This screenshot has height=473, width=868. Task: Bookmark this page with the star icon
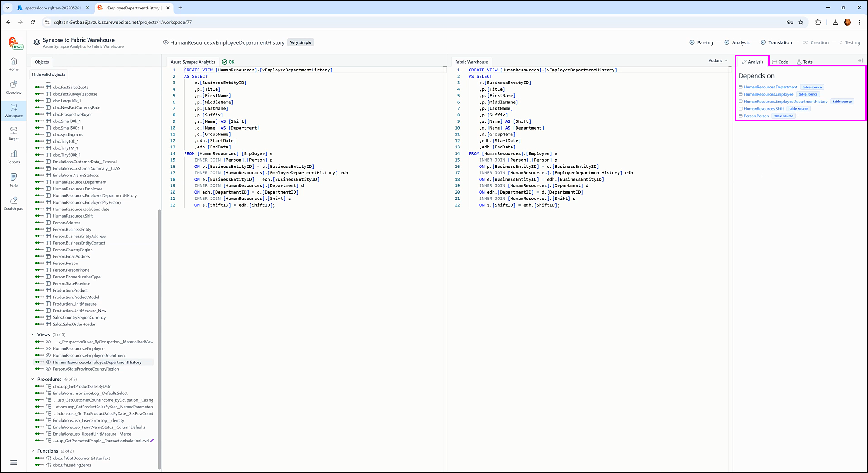(801, 22)
